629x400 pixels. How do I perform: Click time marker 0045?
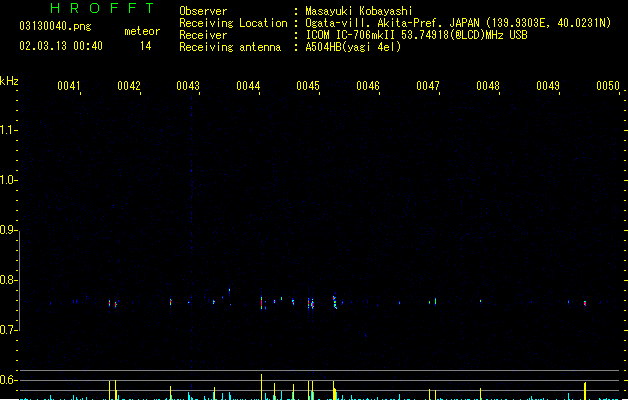pyautogui.click(x=308, y=86)
